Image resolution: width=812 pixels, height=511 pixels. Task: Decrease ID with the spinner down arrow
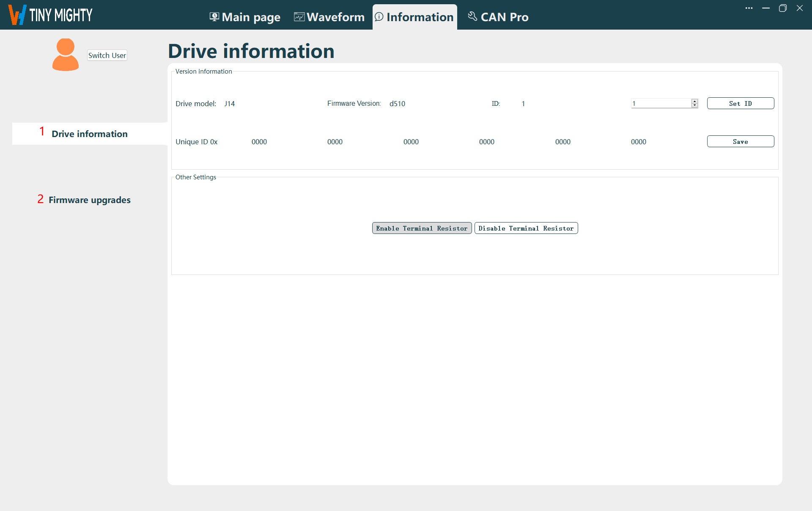coord(694,105)
